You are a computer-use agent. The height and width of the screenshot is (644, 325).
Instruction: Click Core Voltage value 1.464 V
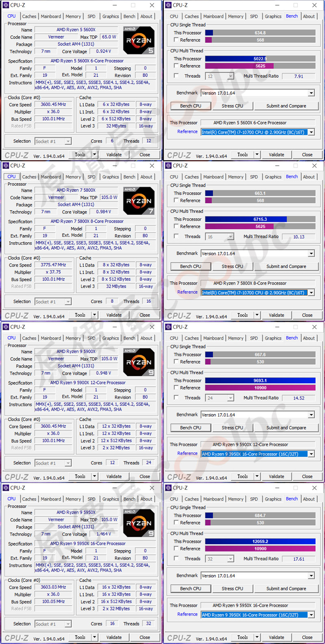tap(104, 534)
